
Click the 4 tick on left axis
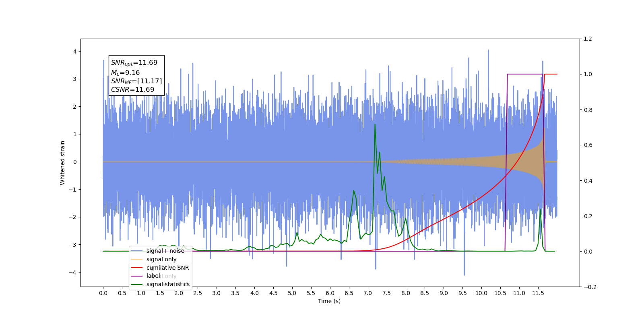(75, 52)
